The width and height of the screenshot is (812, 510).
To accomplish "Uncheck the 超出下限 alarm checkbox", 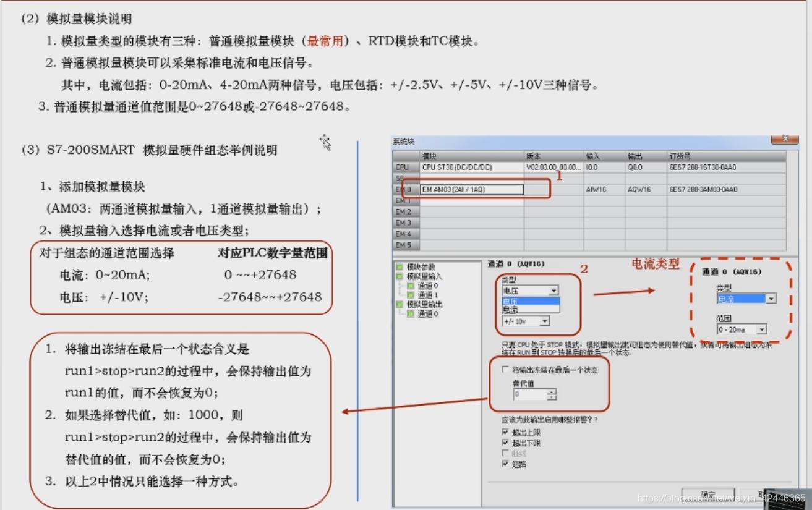I will pos(505,443).
